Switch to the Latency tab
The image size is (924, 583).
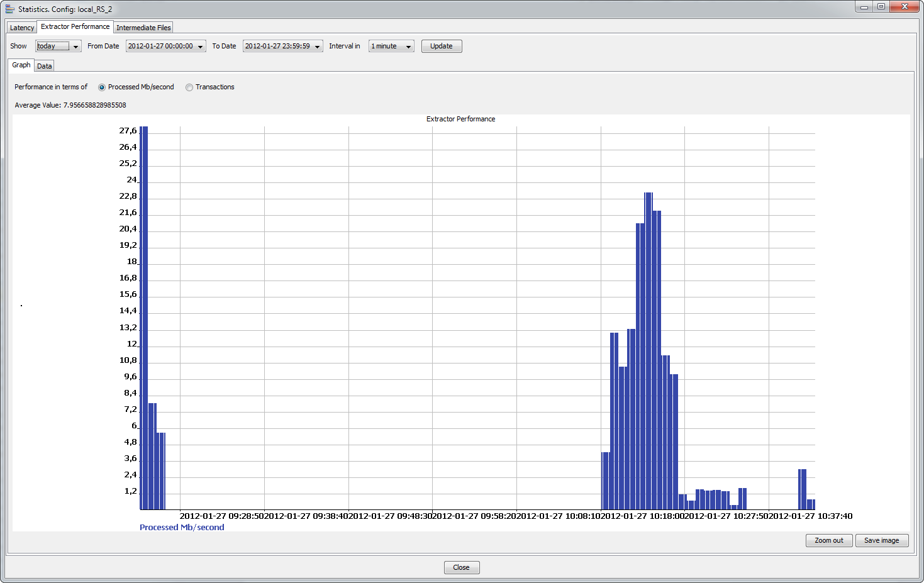[22, 28]
